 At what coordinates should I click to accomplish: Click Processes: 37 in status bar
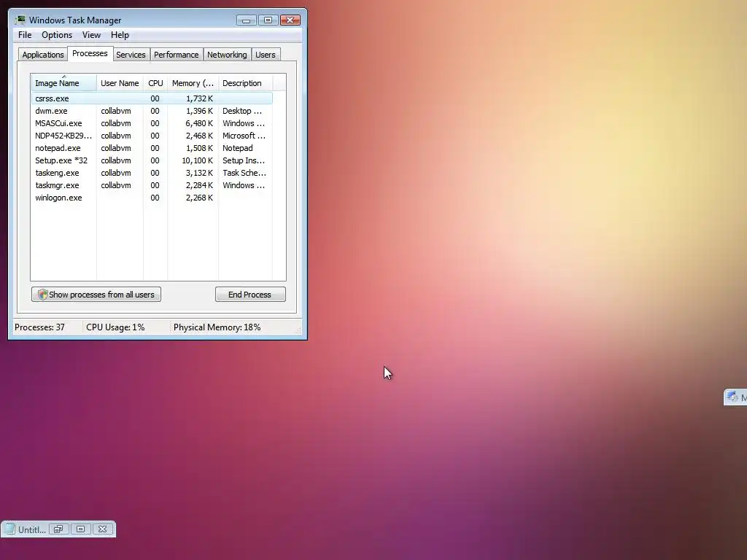39,327
